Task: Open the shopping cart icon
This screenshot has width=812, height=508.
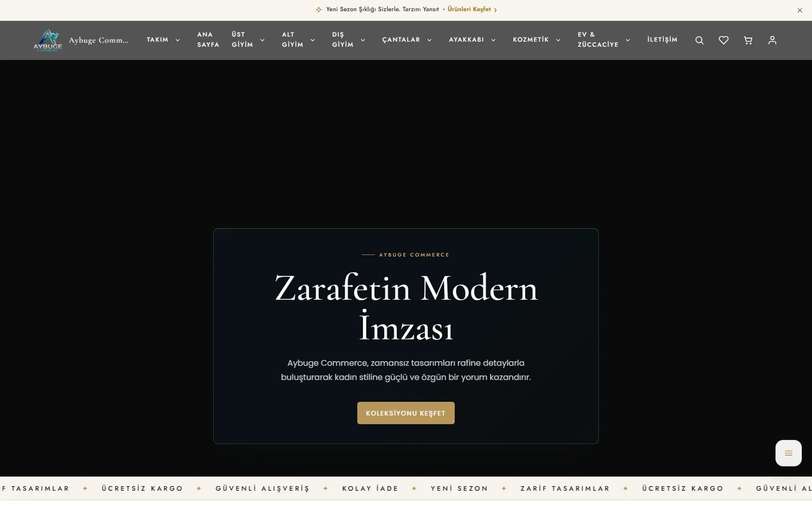Action: pyautogui.click(x=748, y=40)
